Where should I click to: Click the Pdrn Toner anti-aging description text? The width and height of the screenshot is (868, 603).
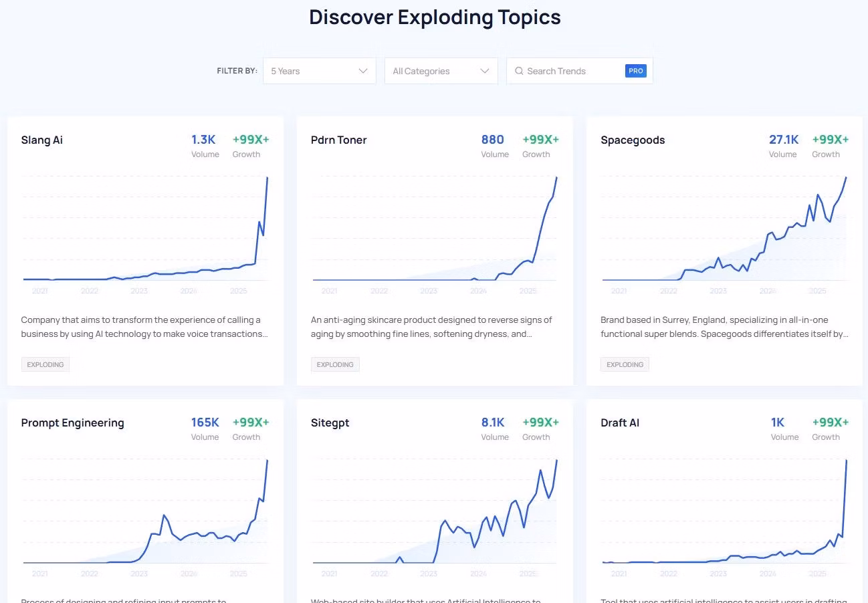click(x=431, y=327)
